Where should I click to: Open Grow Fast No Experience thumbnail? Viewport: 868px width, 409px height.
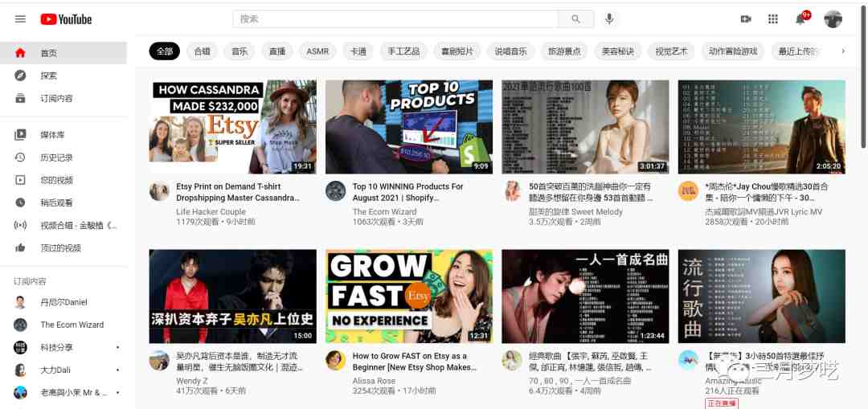tap(409, 296)
